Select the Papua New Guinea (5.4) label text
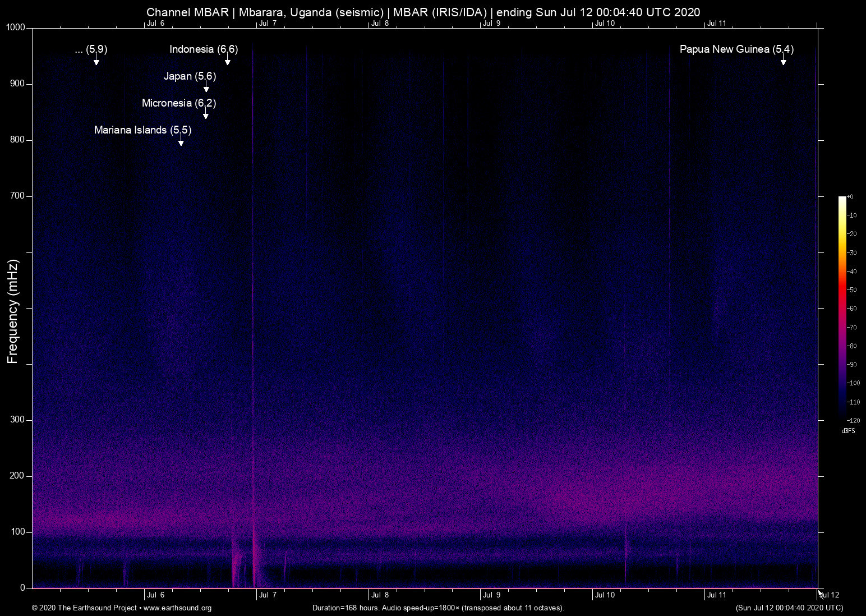 tap(736, 49)
